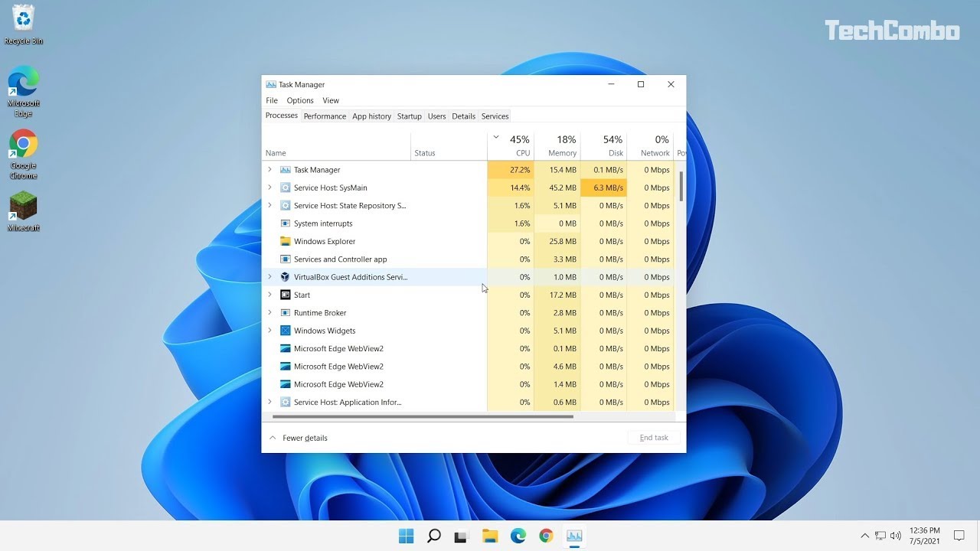The width and height of the screenshot is (980, 551).
Task: Select the Google Chrome desktop shortcut
Action: (24, 155)
